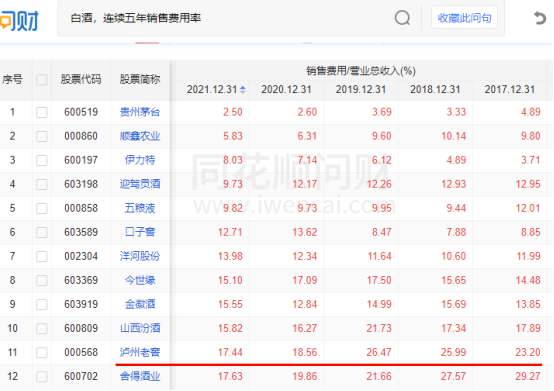554x391 pixels.
Task: Check the box for 603198 row
Action: pos(42,184)
